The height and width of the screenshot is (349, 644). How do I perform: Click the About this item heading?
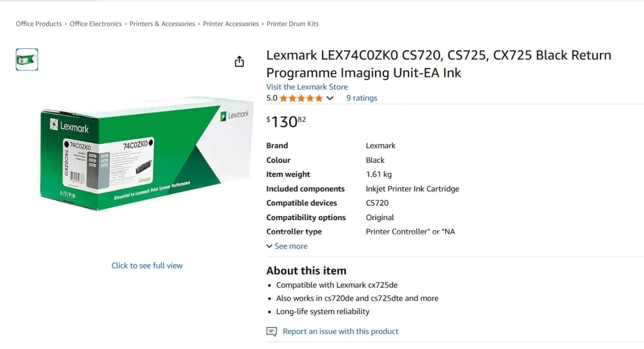(x=306, y=271)
